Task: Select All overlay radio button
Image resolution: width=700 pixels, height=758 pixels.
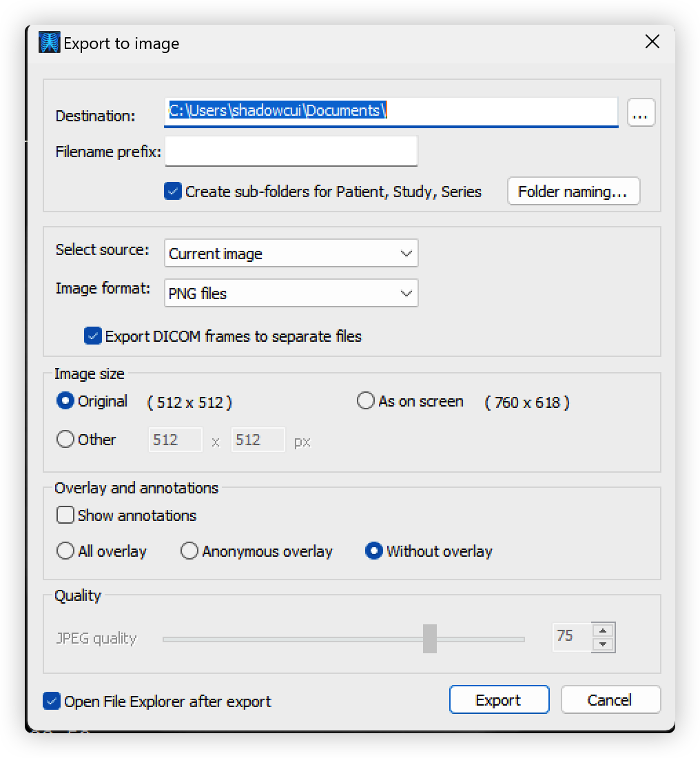Action: pyautogui.click(x=65, y=551)
